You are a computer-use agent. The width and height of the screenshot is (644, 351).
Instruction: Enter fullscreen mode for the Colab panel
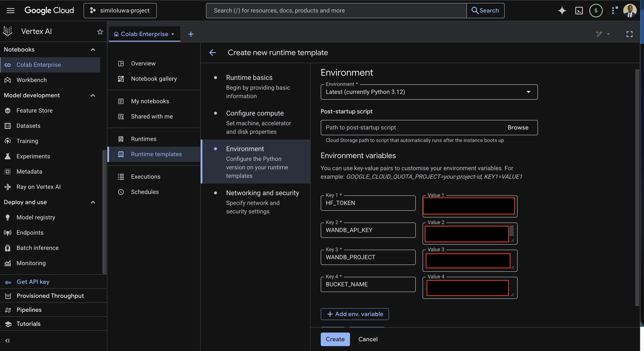(630, 34)
